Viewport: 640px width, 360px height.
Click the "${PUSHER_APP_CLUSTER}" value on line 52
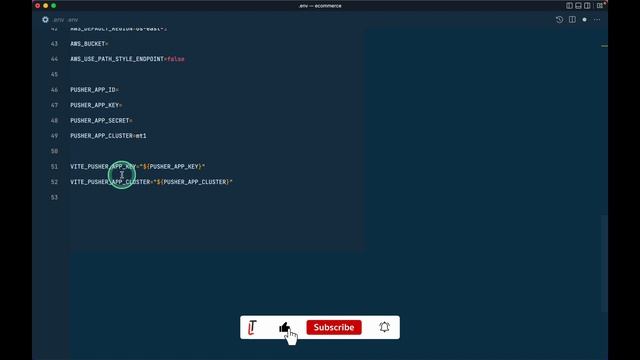tap(193, 182)
